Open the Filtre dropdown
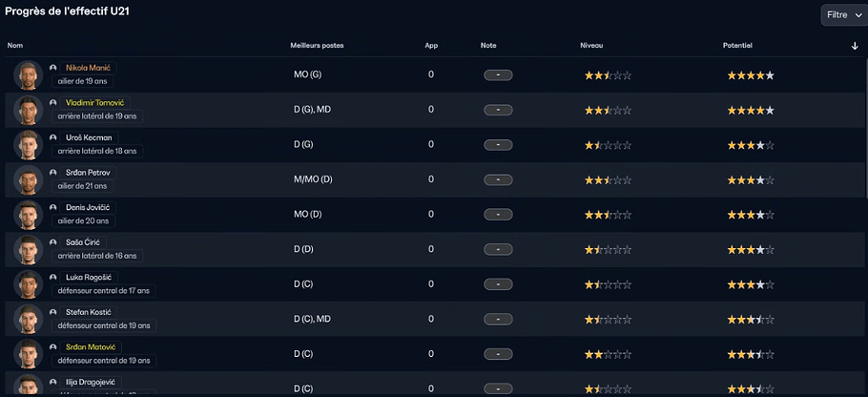 click(x=843, y=15)
